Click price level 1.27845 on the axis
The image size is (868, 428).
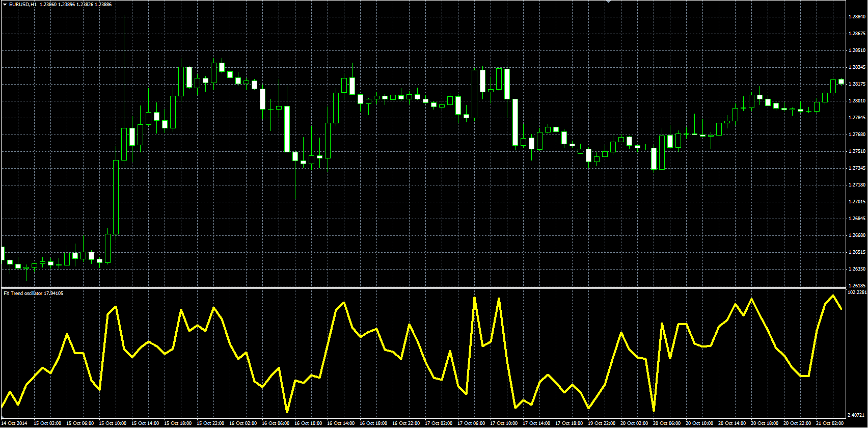click(857, 118)
